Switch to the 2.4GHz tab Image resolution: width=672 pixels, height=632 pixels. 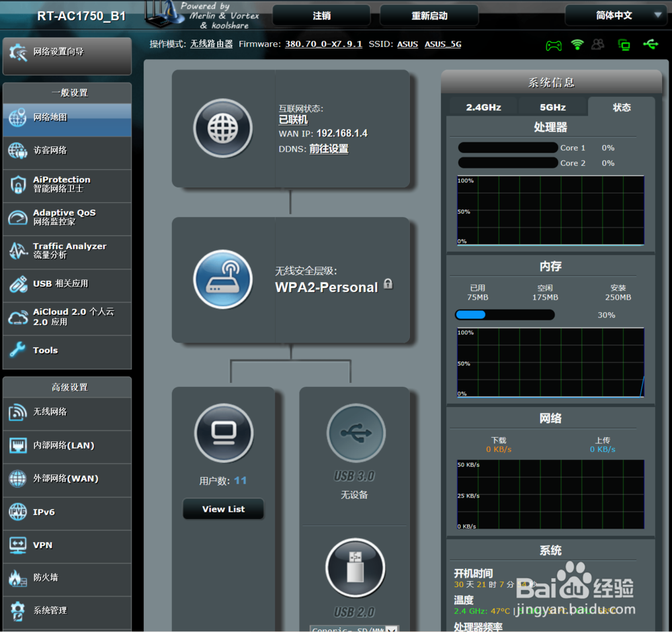pos(483,107)
